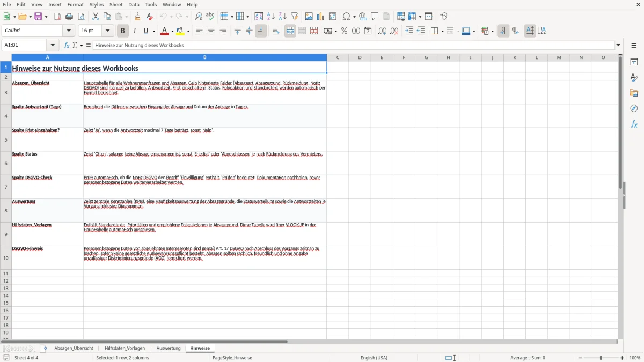The image size is (644, 362).
Task: Open Find and Replace
Action: coord(199,17)
